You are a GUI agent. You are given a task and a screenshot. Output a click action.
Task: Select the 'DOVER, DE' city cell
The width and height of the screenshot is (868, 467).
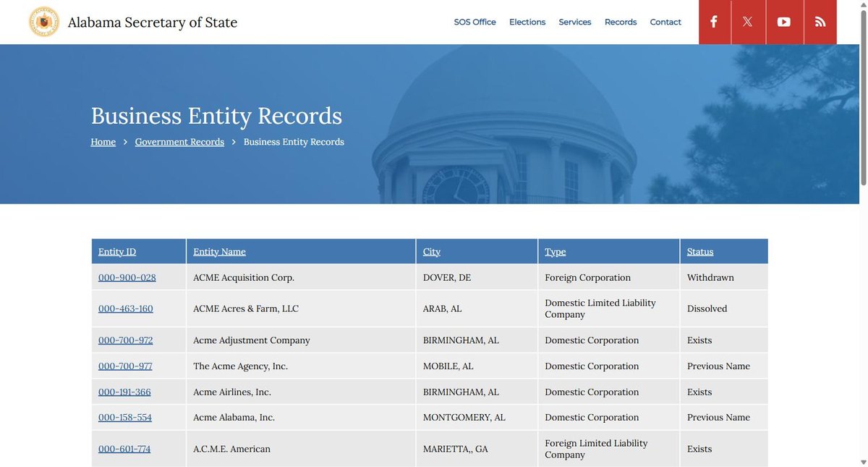pos(477,277)
